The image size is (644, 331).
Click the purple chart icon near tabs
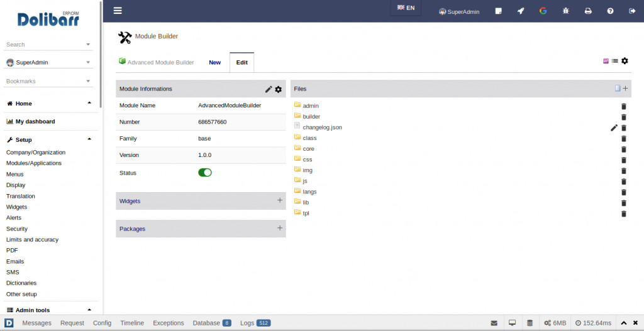tap(606, 61)
